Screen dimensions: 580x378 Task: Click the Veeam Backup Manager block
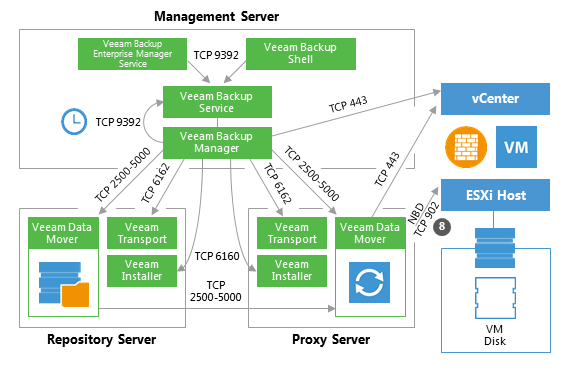click(x=218, y=143)
